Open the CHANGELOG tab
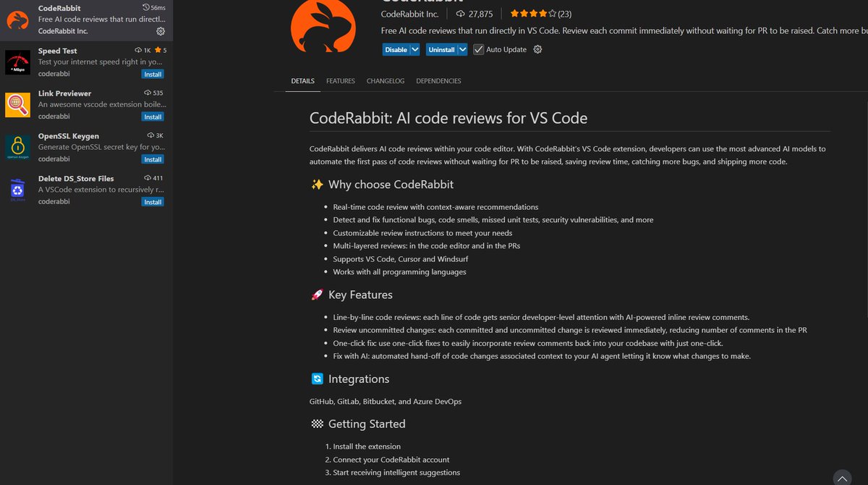868x485 pixels. pos(386,81)
